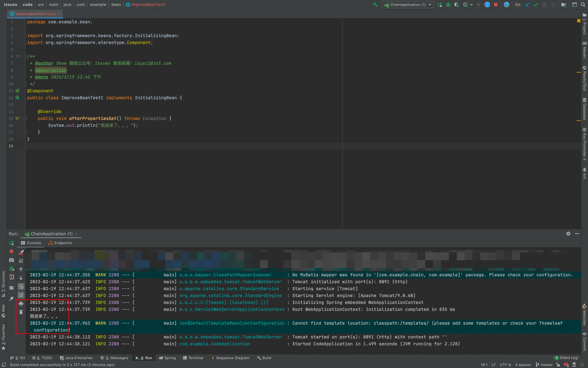
Task: Click the LF line separator selector
Action: pos(493,365)
